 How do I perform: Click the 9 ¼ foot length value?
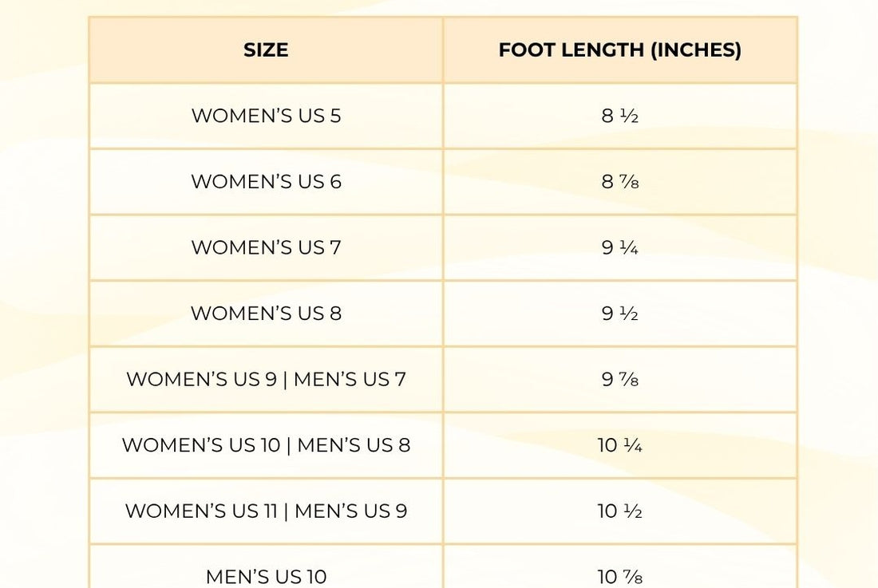[x=620, y=248]
